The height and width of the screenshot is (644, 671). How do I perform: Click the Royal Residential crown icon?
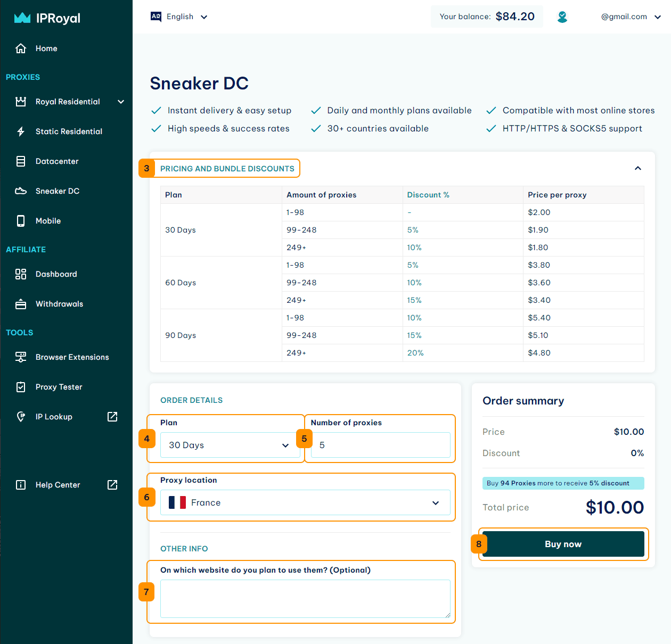tap(21, 102)
